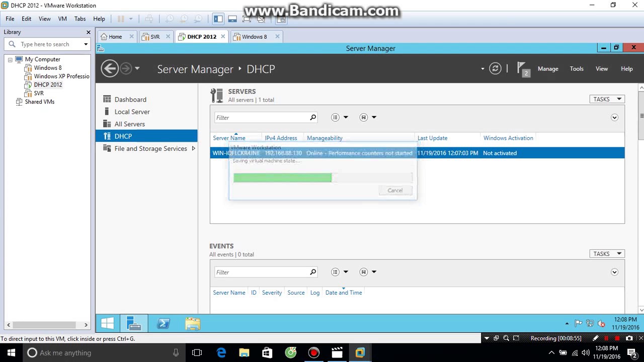Click the Server Manager refresh icon
Image resolution: width=644 pixels, height=362 pixels.
pos(495,68)
